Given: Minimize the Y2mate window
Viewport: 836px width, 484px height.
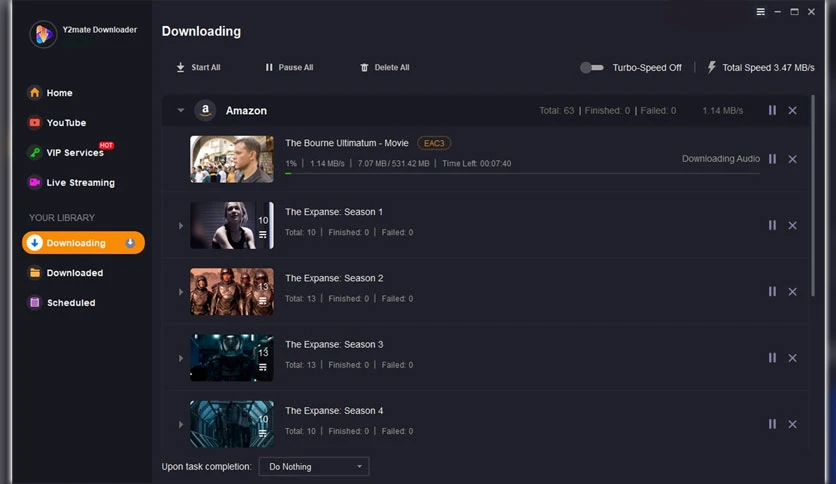Looking at the screenshot, I should pyautogui.click(x=777, y=12).
